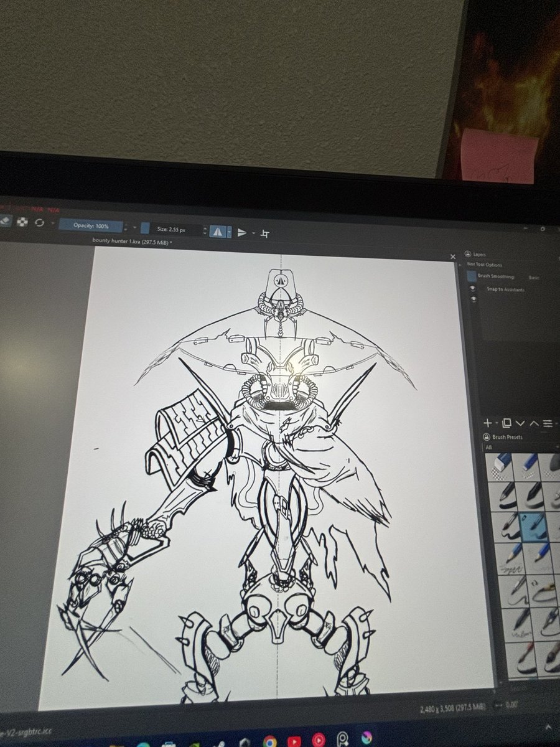
Task: Duplicate the current layer
Action: tap(506, 423)
